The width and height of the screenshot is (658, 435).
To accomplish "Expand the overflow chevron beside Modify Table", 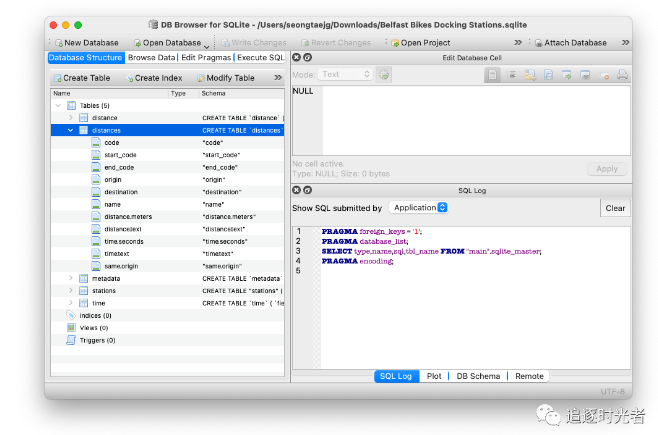I will tap(278, 78).
